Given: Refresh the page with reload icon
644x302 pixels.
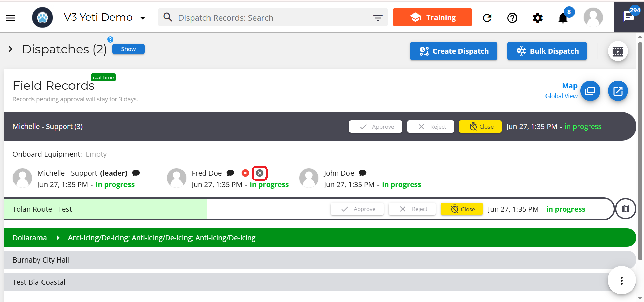Looking at the screenshot, I should click(487, 18).
